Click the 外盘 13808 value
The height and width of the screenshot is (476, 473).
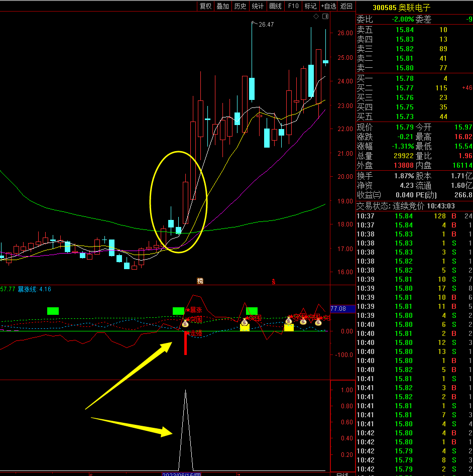404,165
